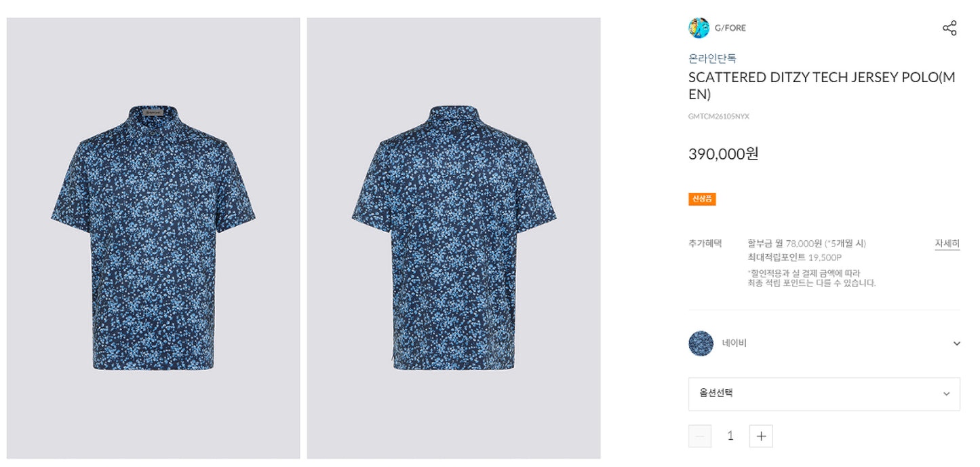
Task: Click the quantity number field
Action: pos(730,436)
